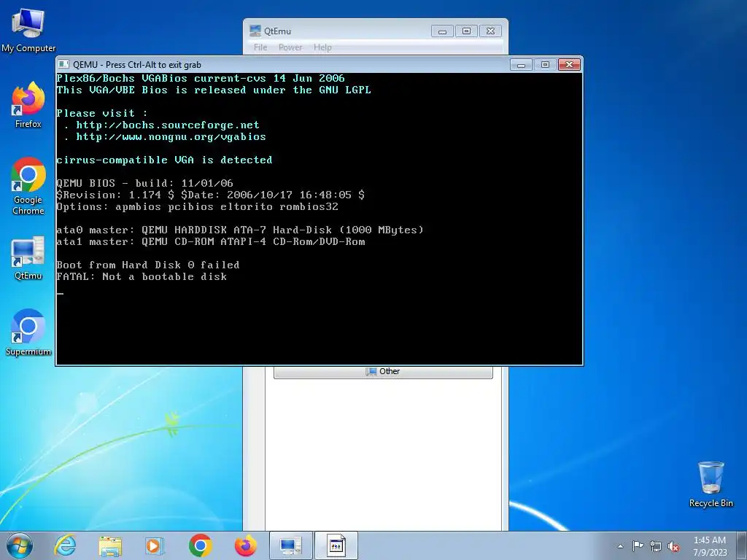Click the Other button in QtEmu
This screenshot has width=747, height=560.
point(383,372)
